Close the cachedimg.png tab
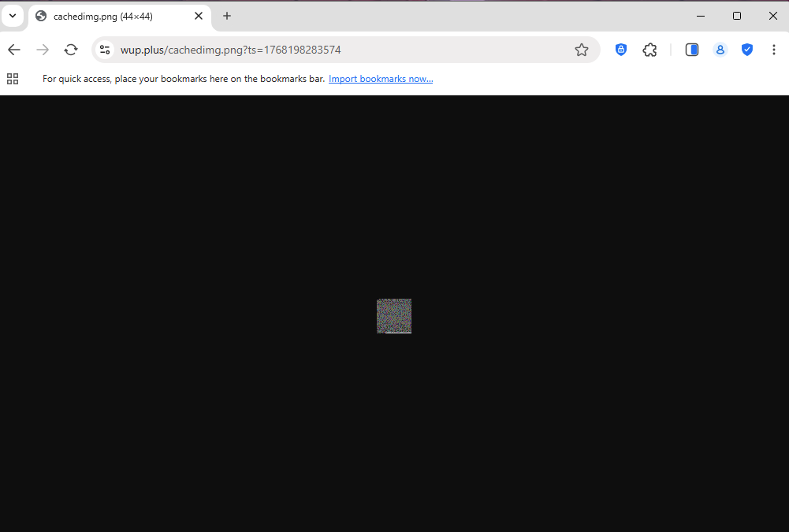Image resolution: width=789 pixels, height=532 pixels. click(x=199, y=16)
